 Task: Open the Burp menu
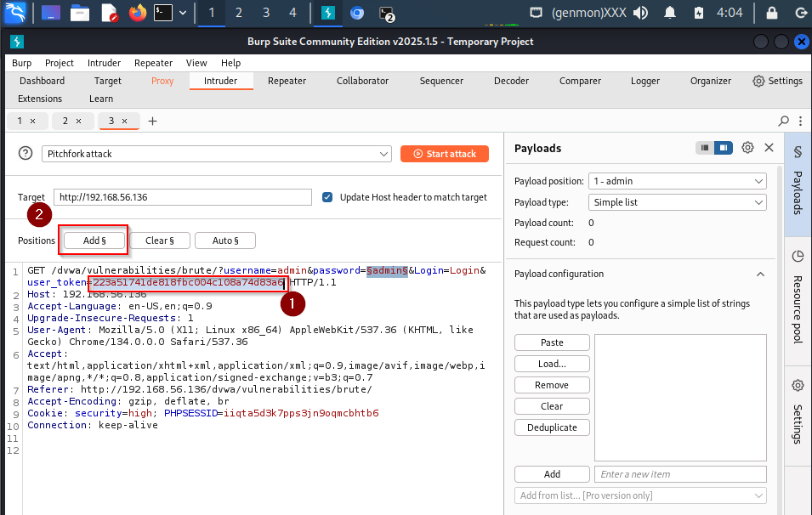[22, 63]
